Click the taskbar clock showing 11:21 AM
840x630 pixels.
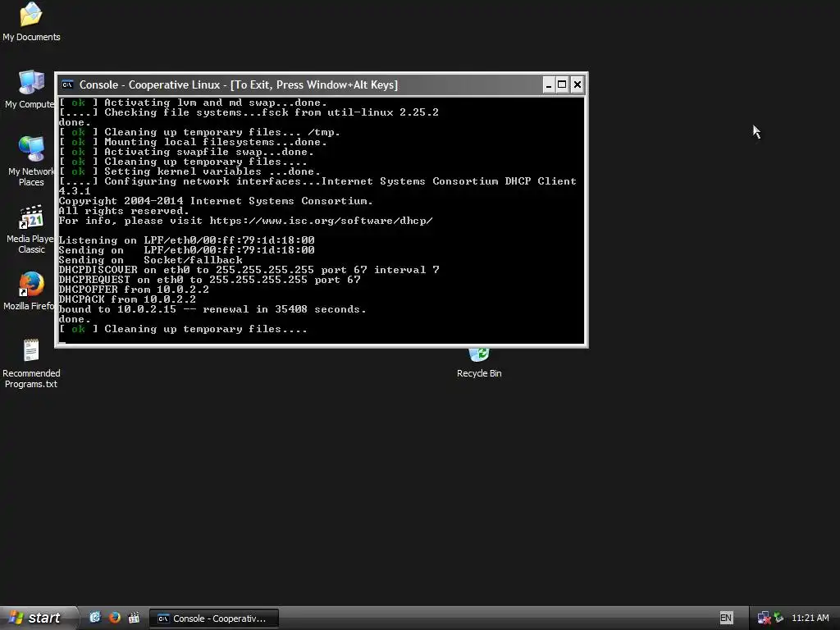click(810, 618)
